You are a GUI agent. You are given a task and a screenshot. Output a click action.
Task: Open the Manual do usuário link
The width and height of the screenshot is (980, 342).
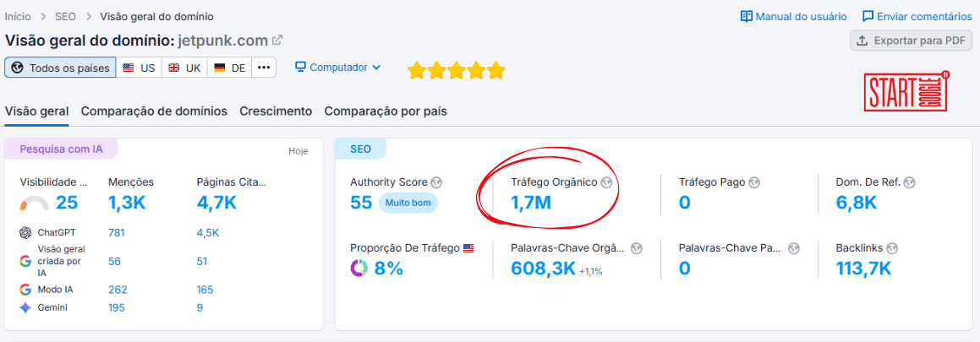(x=793, y=16)
